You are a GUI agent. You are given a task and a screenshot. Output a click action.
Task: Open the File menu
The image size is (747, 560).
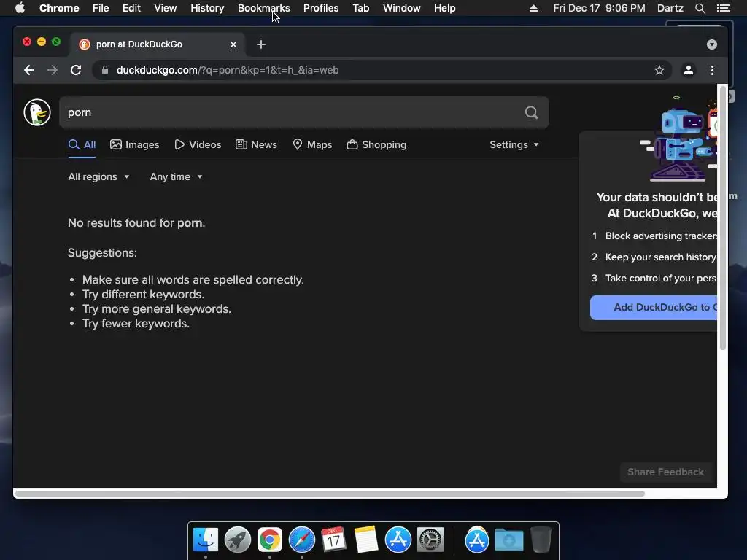101,8
